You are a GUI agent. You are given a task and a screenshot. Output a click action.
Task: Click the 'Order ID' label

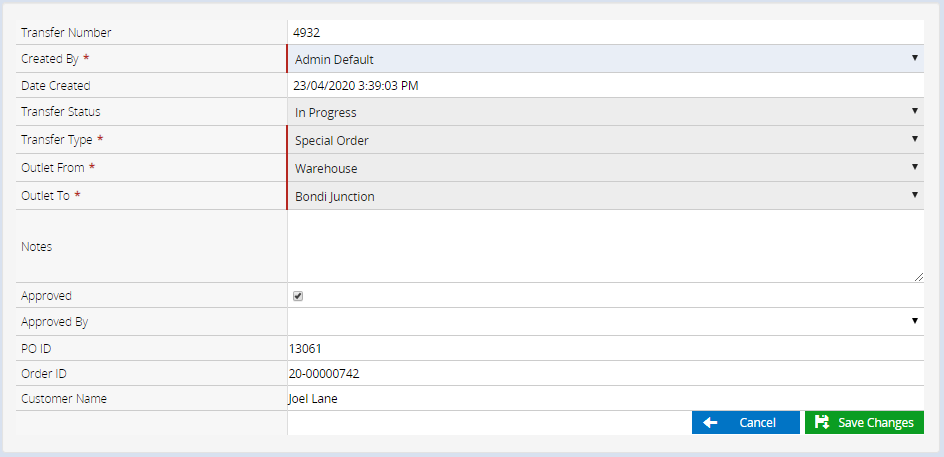pyautogui.click(x=44, y=373)
